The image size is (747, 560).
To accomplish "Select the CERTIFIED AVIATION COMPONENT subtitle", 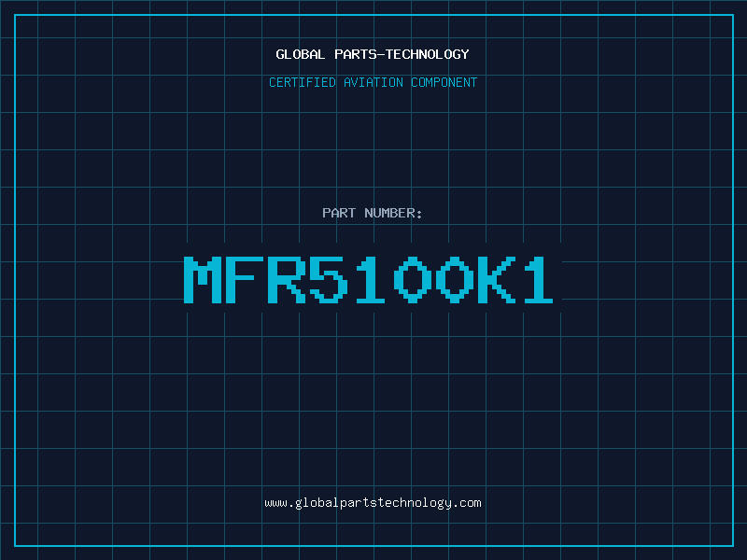I will pyautogui.click(x=373, y=82).
